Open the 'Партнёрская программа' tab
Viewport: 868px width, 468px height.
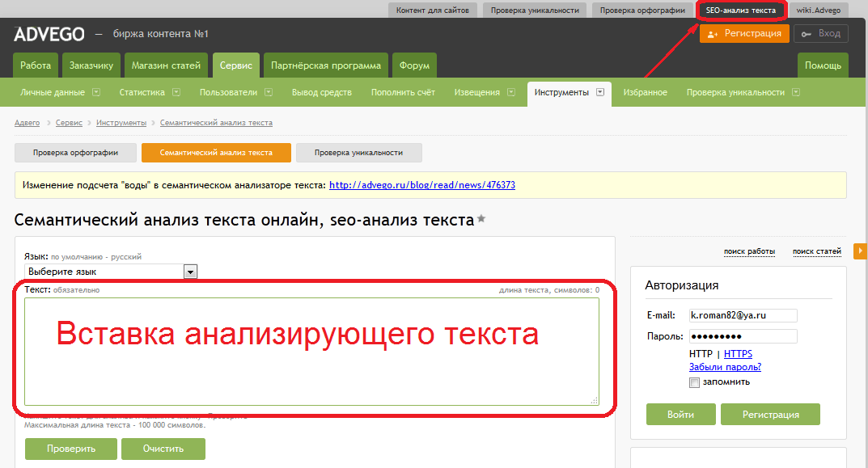click(x=326, y=65)
